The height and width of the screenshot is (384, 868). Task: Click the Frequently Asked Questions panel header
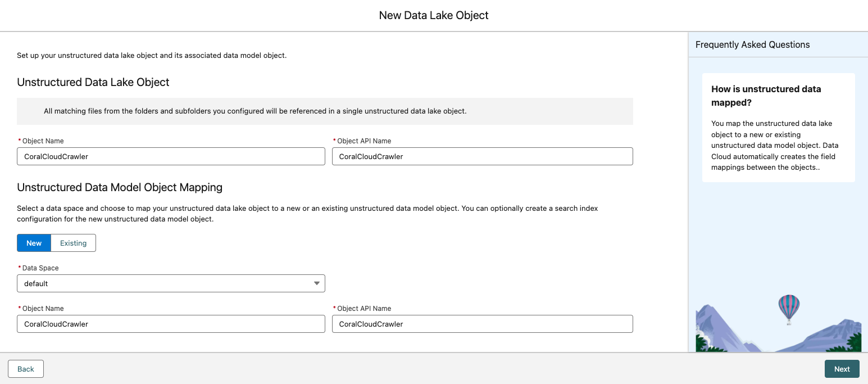pyautogui.click(x=752, y=44)
